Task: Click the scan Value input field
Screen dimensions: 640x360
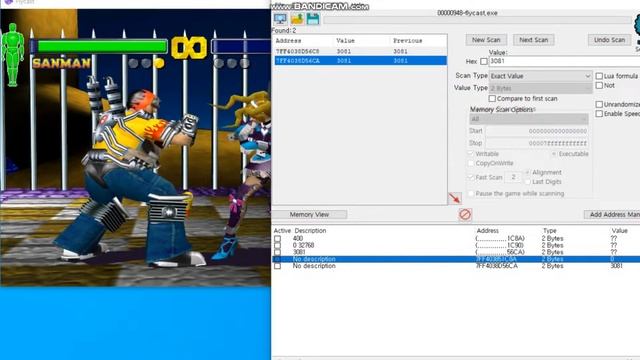Action: [x=564, y=61]
